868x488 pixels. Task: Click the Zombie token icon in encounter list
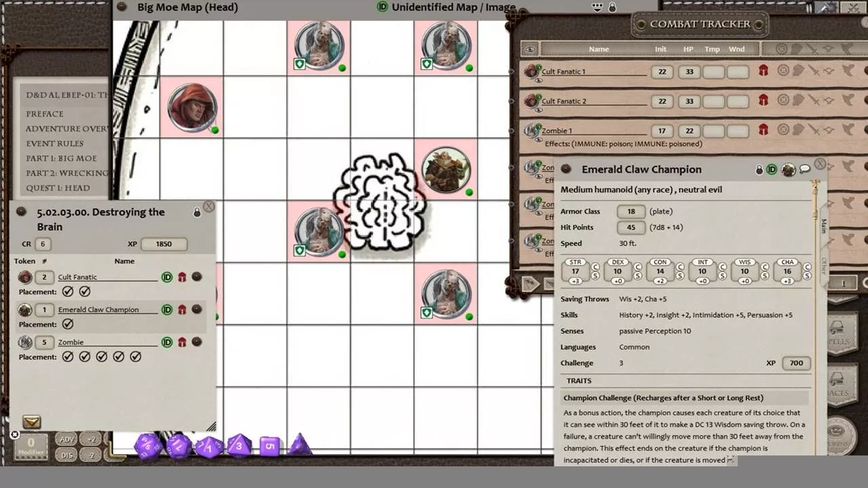pos(25,342)
